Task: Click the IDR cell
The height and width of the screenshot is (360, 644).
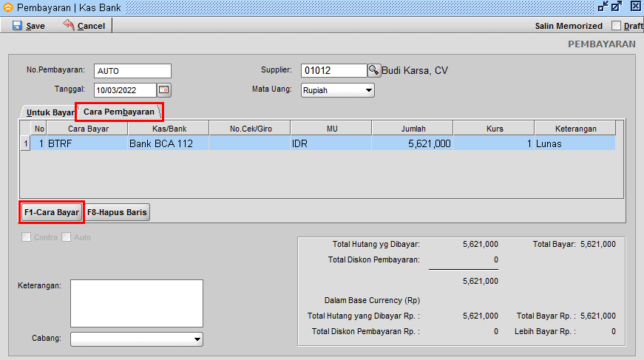Action: click(331, 143)
